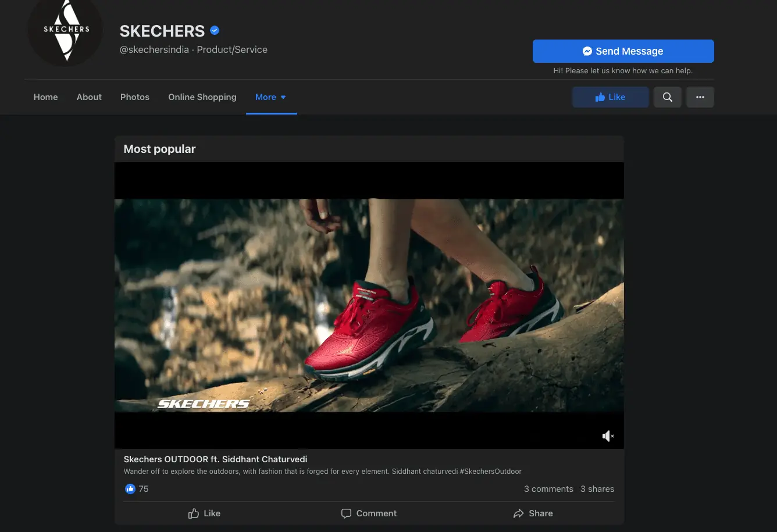Search the page with magnifier icon
This screenshot has width=777, height=532.
click(x=668, y=97)
